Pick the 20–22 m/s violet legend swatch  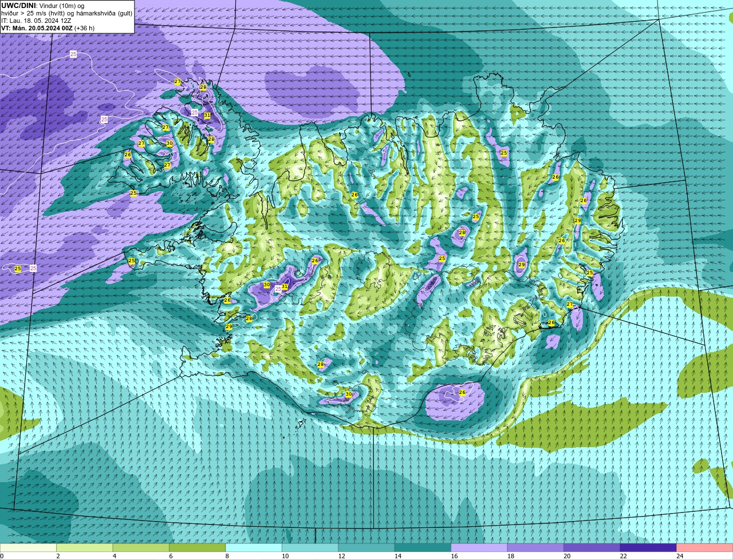tap(592, 547)
